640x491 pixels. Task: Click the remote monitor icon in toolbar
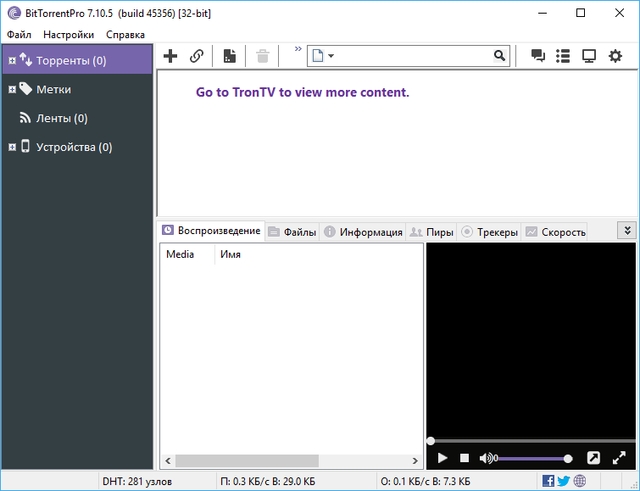[589, 56]
